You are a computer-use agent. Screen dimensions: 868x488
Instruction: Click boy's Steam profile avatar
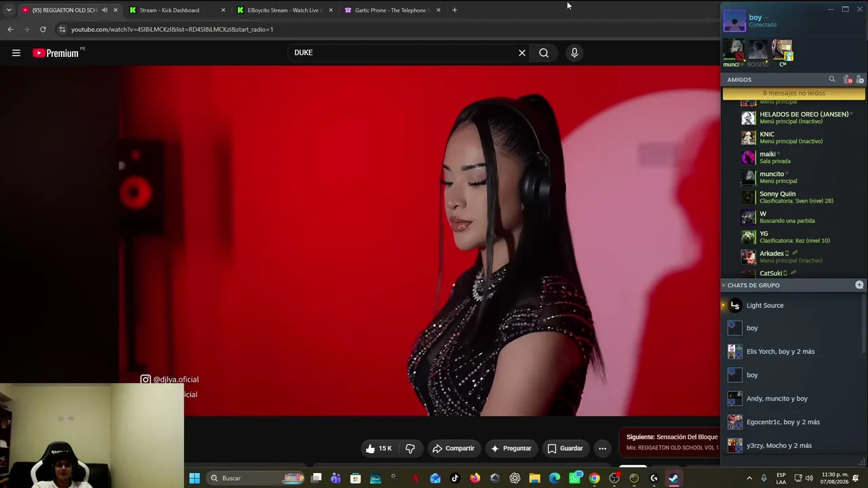pyautogui.click(x=734, y=20)
